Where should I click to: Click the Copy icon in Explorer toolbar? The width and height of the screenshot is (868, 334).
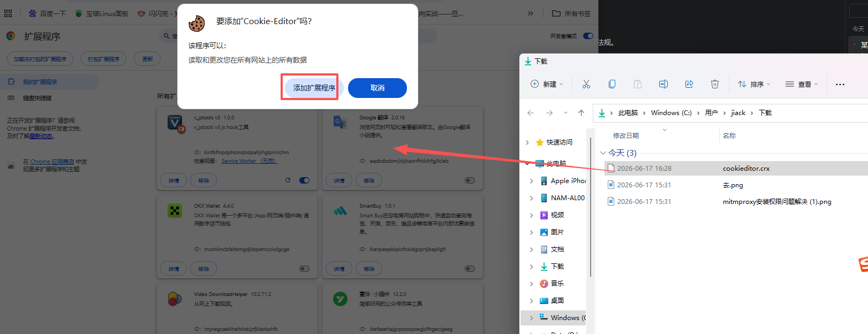point(612,84)
